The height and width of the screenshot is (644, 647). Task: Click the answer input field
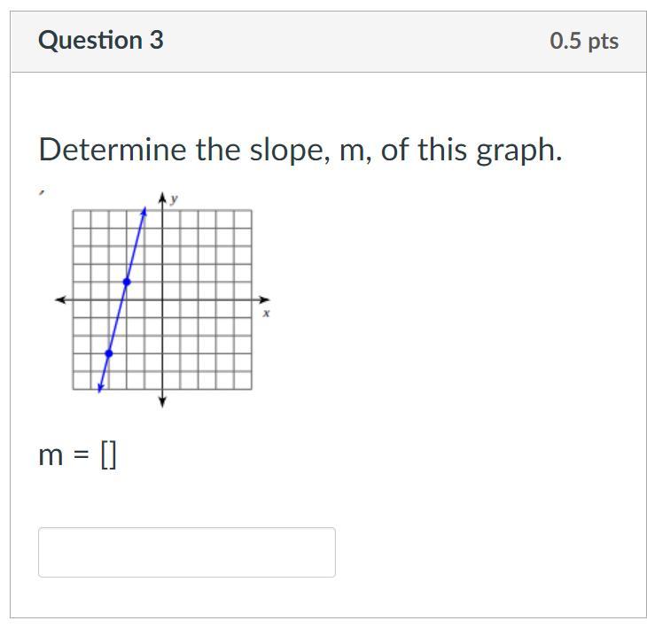pos(186,552)
